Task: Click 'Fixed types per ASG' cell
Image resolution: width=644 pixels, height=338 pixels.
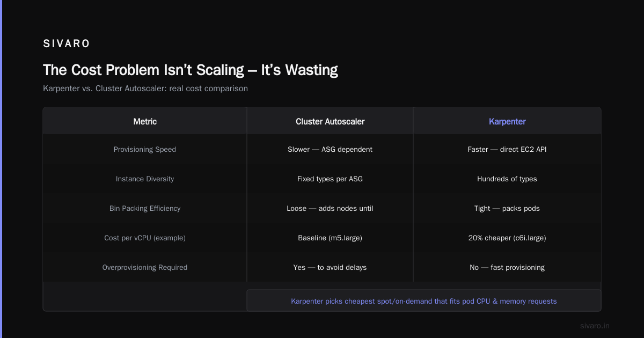Action: pos(330,179)
